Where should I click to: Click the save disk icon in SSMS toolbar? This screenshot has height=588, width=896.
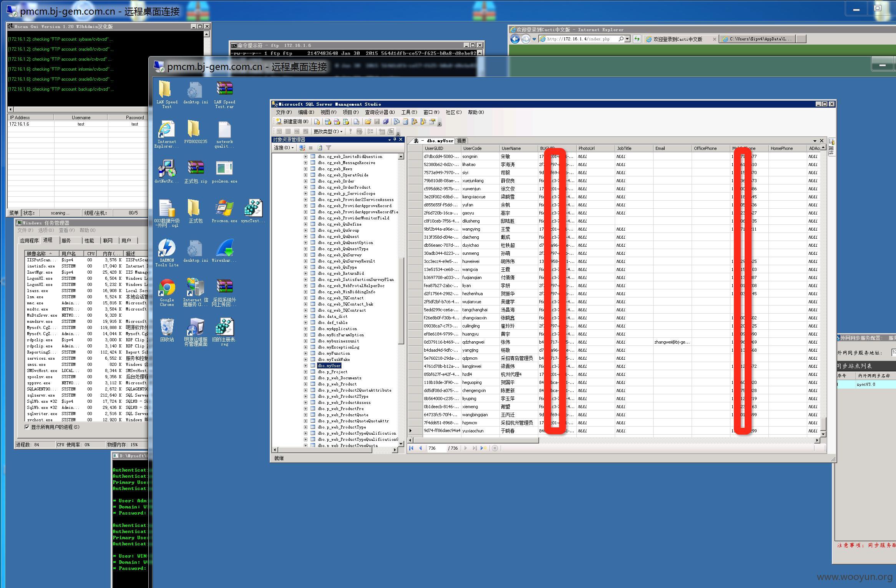377,121
